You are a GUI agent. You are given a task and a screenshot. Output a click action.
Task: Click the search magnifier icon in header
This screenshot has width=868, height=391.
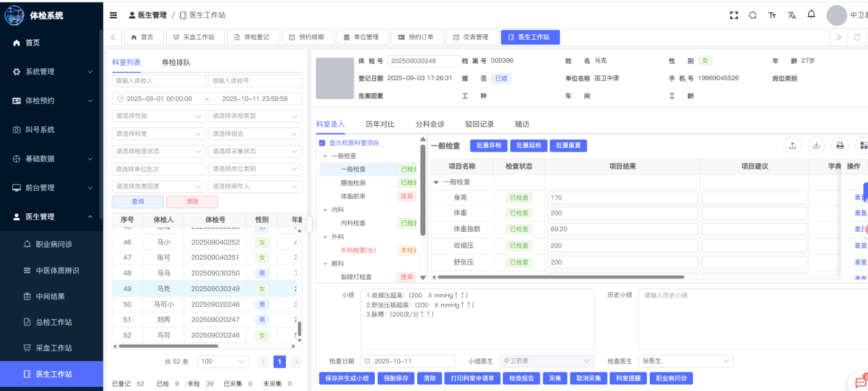(x=753, y=15)
